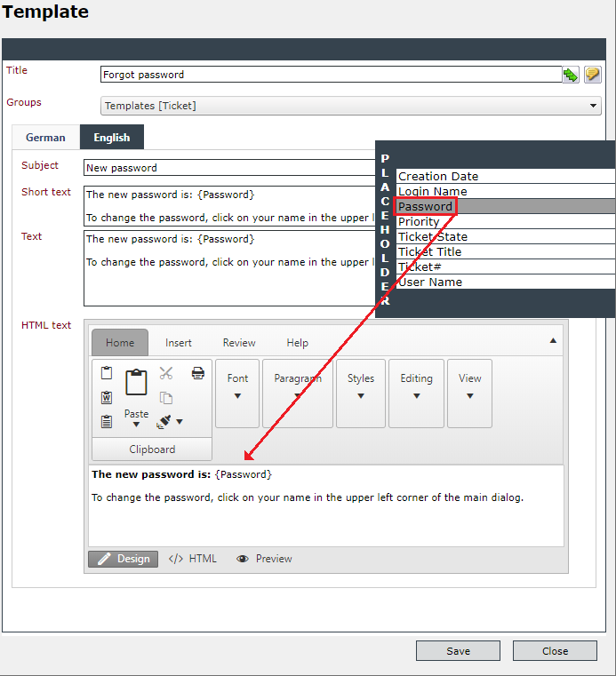The width and height of the screenshot is (616, 676).
Task: Expand the Font dropdown group
Action: 237,394
